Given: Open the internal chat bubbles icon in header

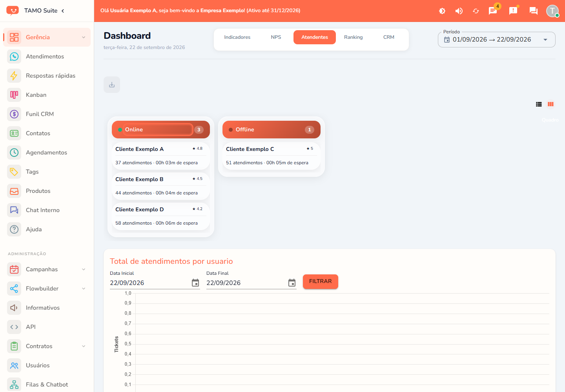Looking at the screenshot, I should coord(534,11).
